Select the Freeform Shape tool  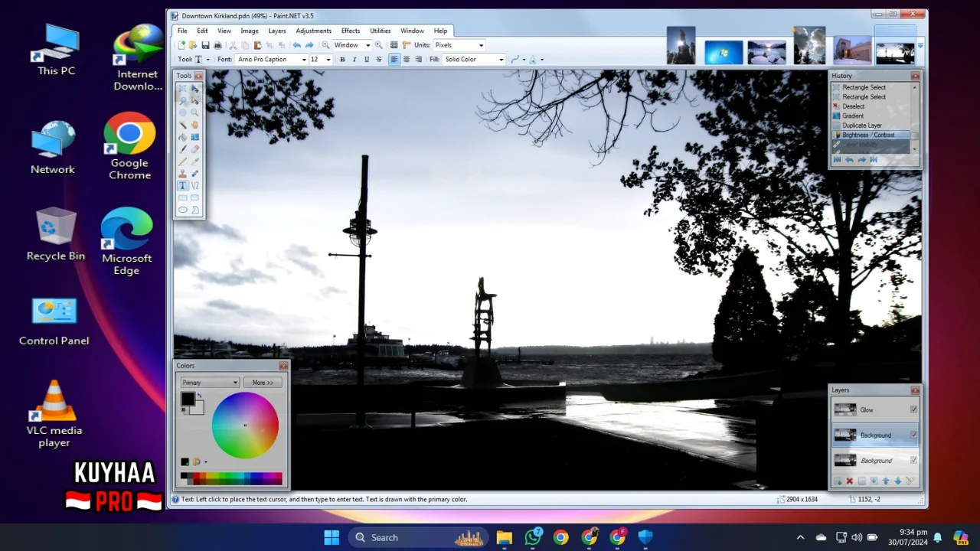tap(194, 210)
